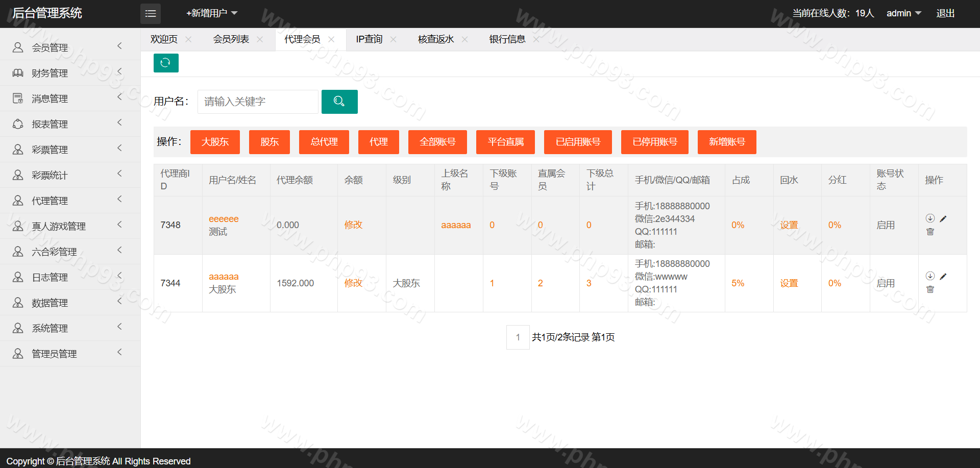
Task: Switch to the 核查返水 tab
Action: tap(435, 39)
